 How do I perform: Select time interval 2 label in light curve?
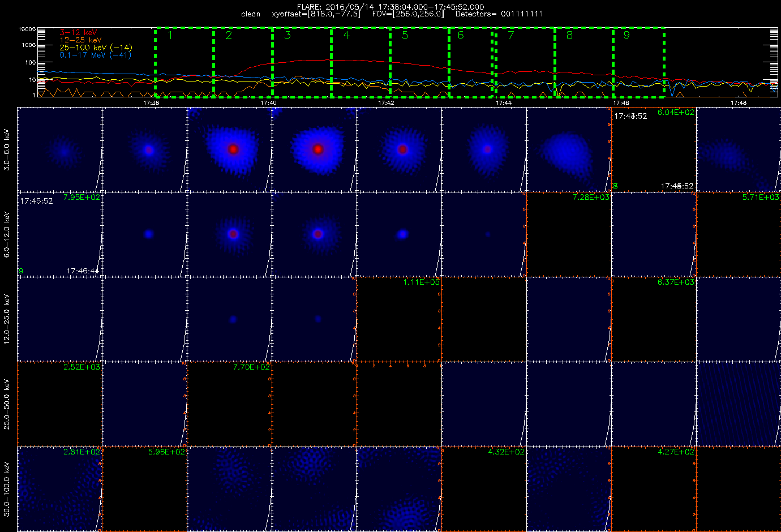click(x=229, y=35)
